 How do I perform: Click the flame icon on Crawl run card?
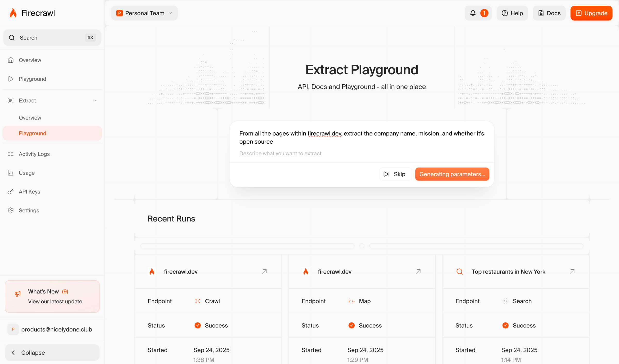coord(152,271)
